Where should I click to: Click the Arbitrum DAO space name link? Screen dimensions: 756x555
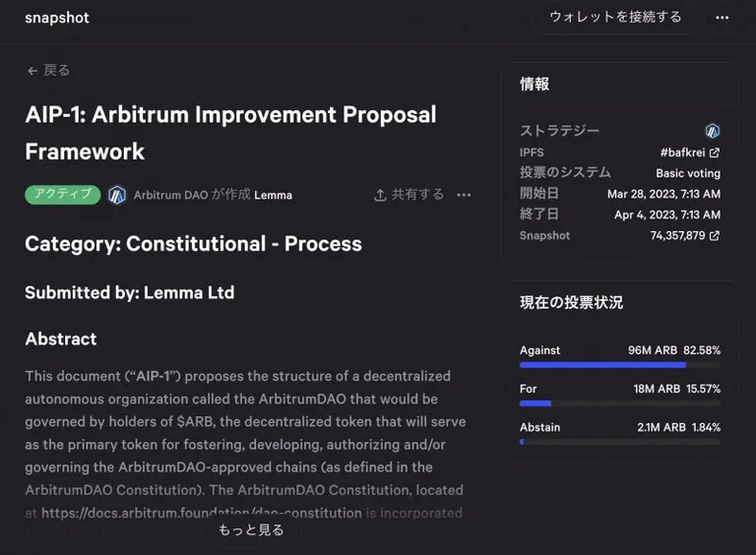170,195
